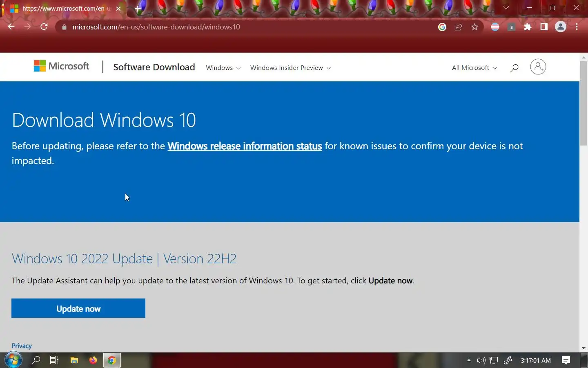Open taskbar search magnifier

tap(36, 360)
